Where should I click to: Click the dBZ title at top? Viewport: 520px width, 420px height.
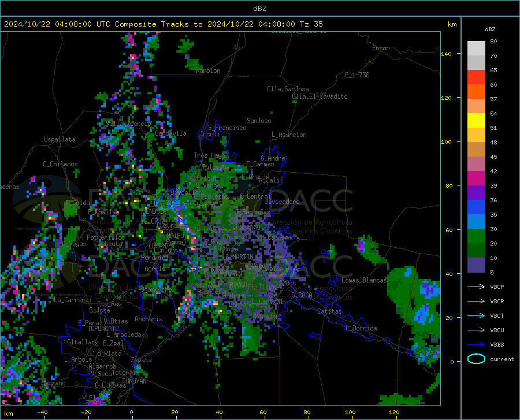[259, 9]
